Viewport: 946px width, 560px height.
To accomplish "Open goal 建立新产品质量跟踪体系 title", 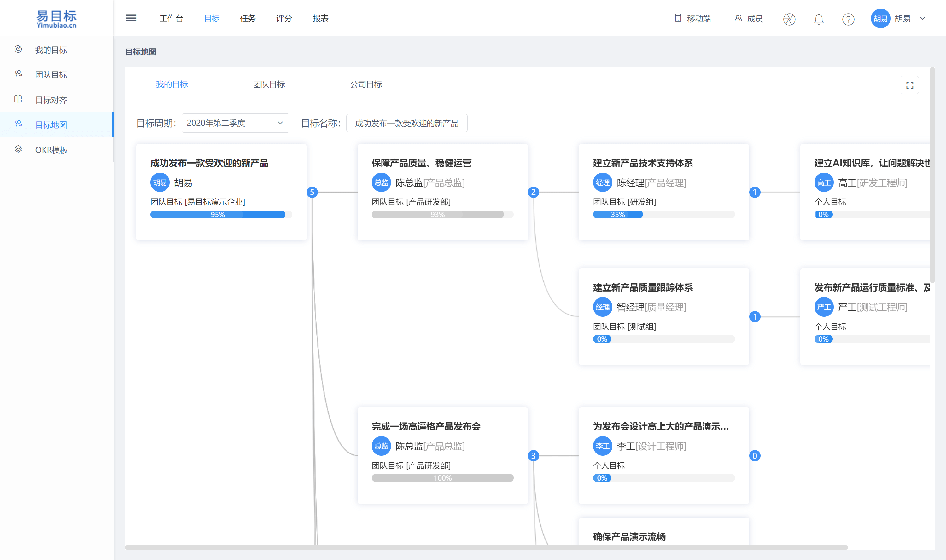I will (643, 287).
